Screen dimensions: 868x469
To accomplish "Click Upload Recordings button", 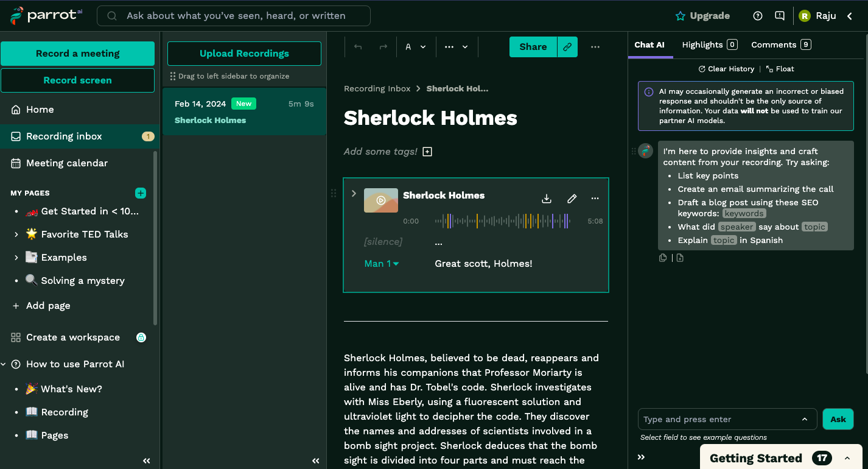I will tap(244, 54).
